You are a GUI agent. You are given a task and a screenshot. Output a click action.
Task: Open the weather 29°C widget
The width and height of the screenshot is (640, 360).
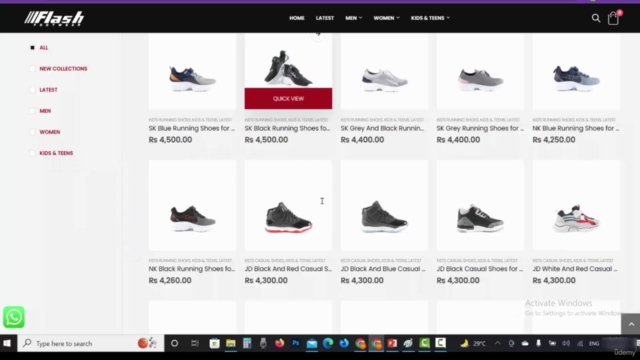[473, 343]
